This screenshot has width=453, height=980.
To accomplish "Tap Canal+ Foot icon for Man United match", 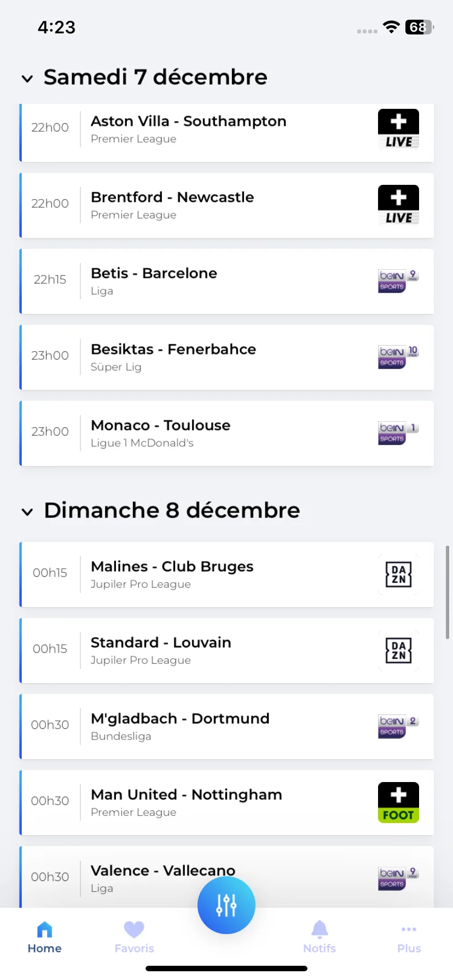I will [398, 803].
